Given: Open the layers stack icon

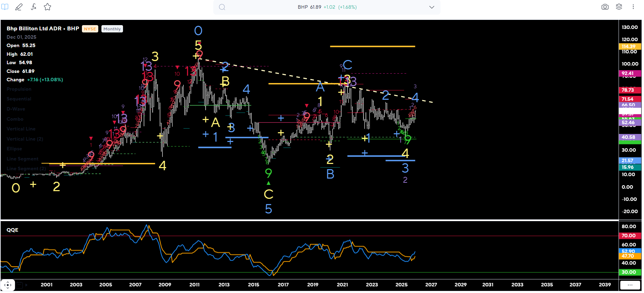Looking at the screenshot, I should pos(619,7).
